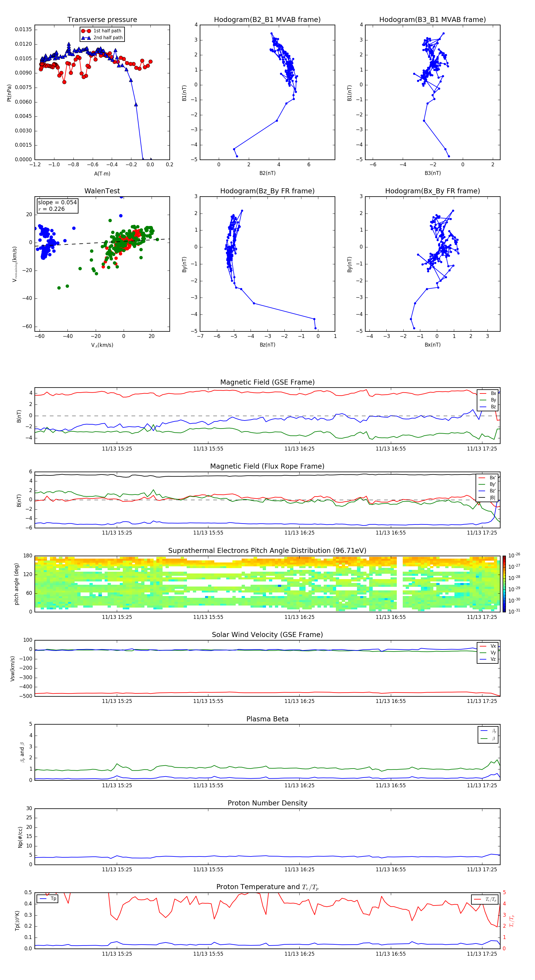Click the 'B2(nT)' x-axis label
Image resolution: width=535 pixels, height=980 pixels.
[x=267, y=173]
